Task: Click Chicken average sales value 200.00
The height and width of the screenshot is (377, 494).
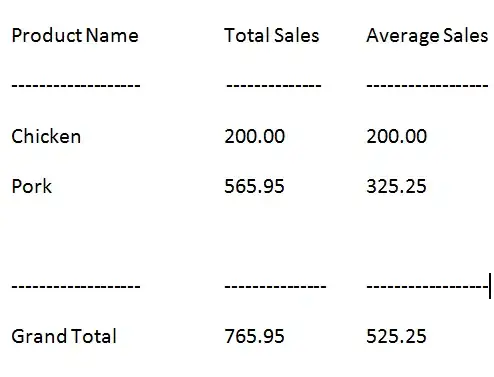Action: point(396,136)
